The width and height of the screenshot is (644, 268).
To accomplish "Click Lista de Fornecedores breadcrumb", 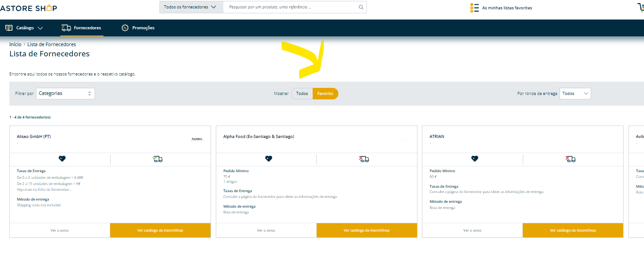I will [x=52, y=44].
